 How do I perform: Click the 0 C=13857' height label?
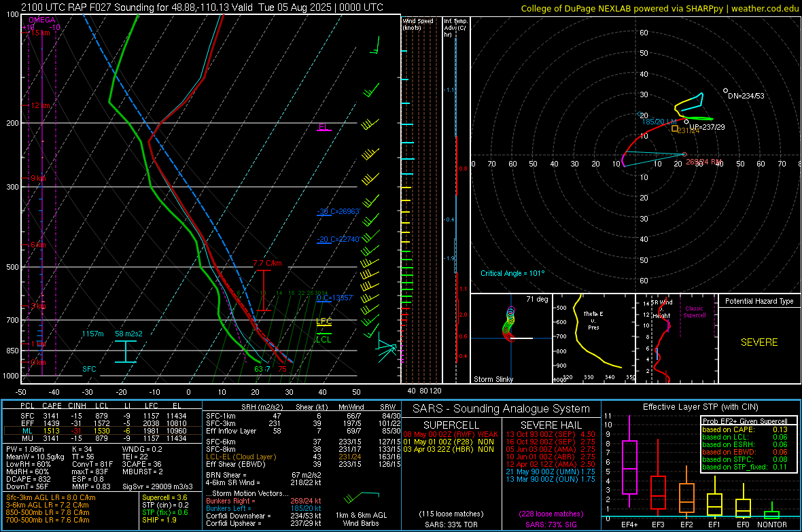(335, 298)
